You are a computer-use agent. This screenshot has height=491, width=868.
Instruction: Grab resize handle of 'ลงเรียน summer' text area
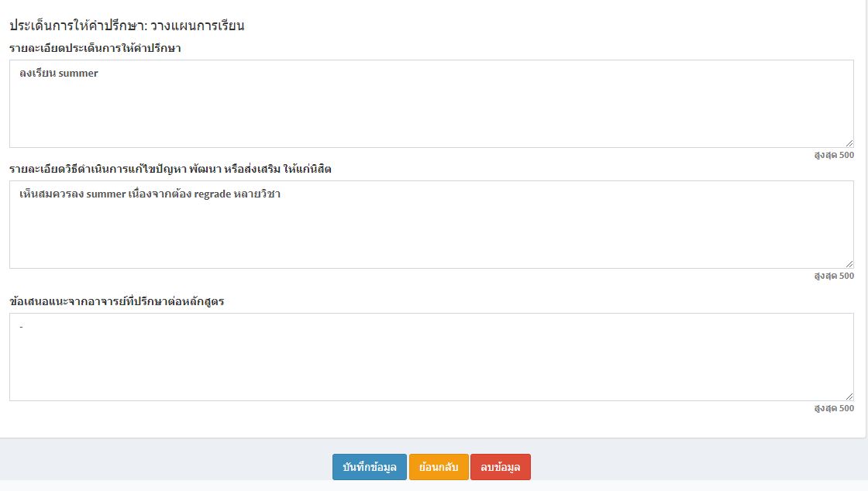849,143
